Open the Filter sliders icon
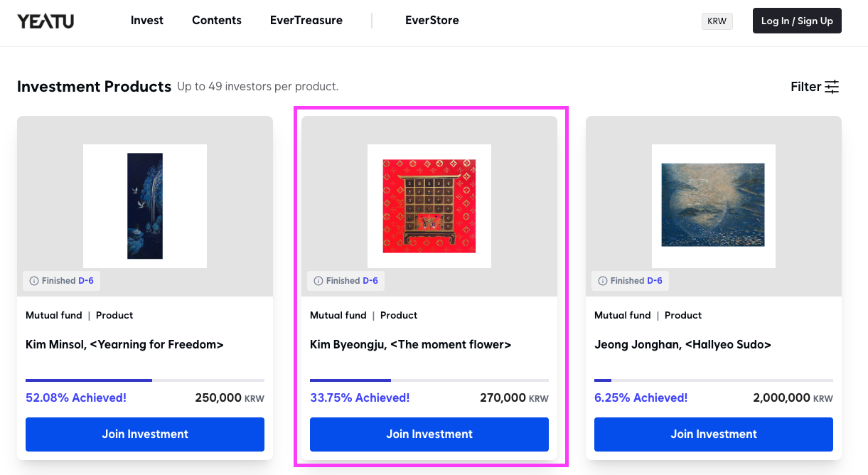The width and height of the screenshot is (868, 475). tap(832, 87)
